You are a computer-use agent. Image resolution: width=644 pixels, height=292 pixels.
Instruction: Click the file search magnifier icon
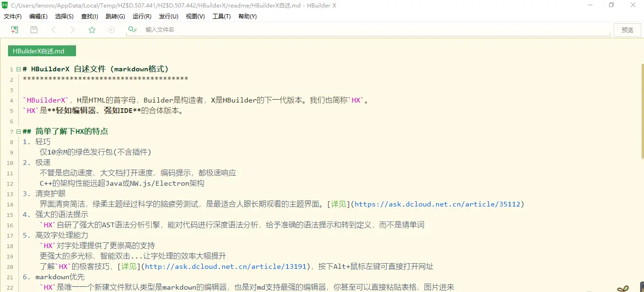(132, 30)
